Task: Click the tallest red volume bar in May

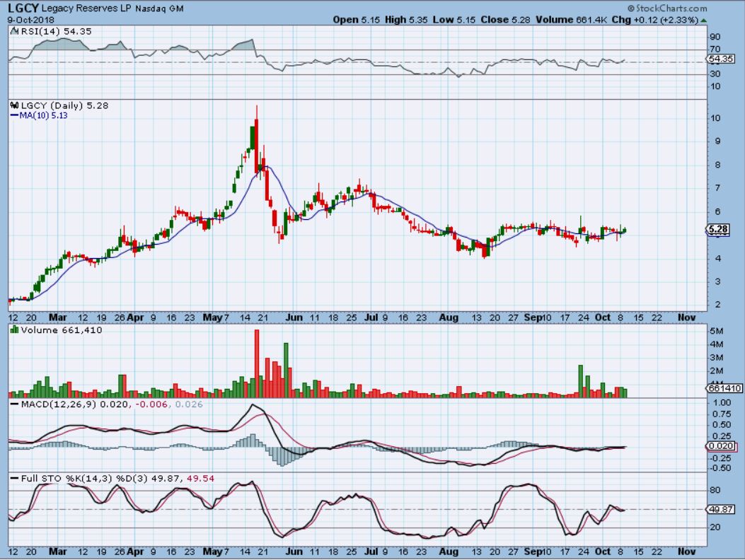Action: pos(257,363)
